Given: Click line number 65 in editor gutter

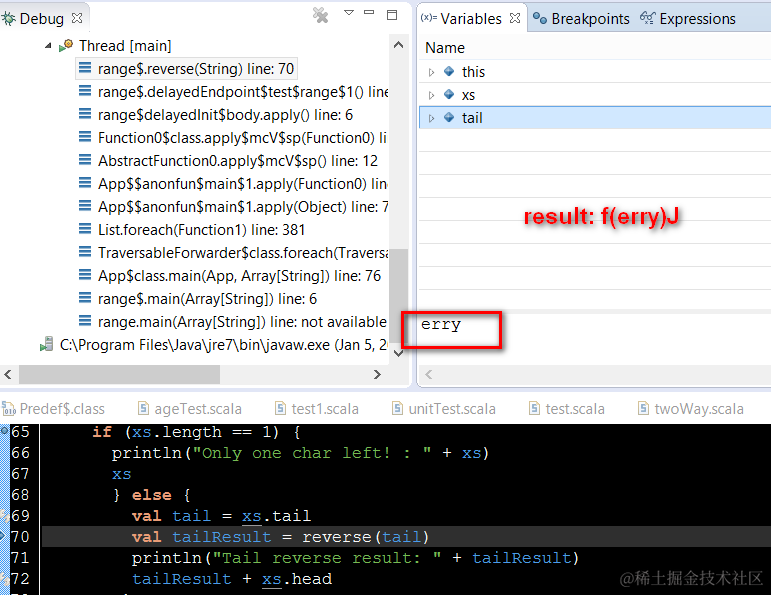Looking at the screenshot, I should click(20, 432).
